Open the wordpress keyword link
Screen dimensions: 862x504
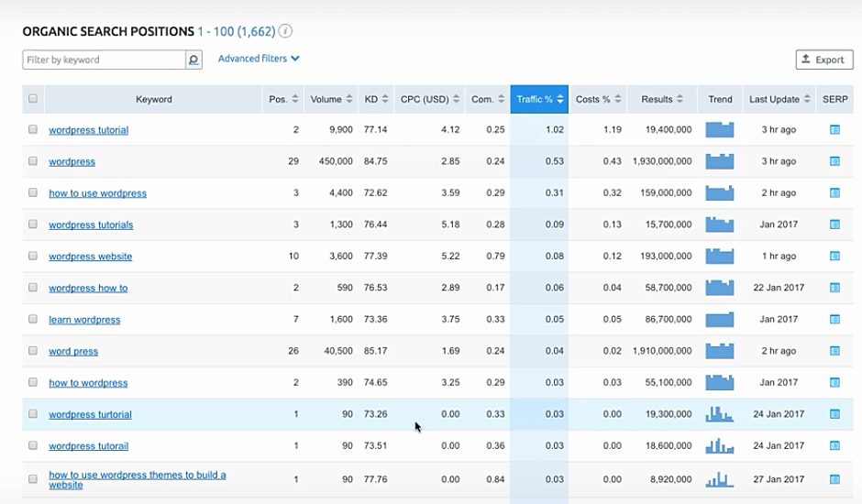(72, 161)
